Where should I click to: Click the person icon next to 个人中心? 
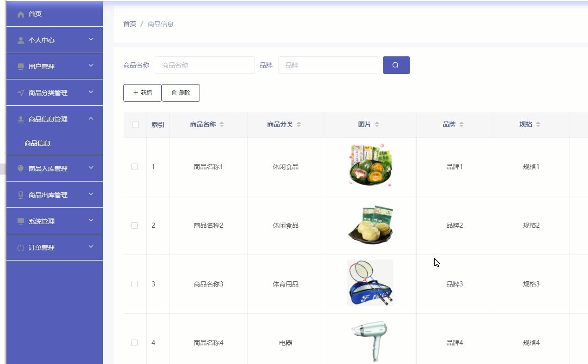click(x=20, y=40)
